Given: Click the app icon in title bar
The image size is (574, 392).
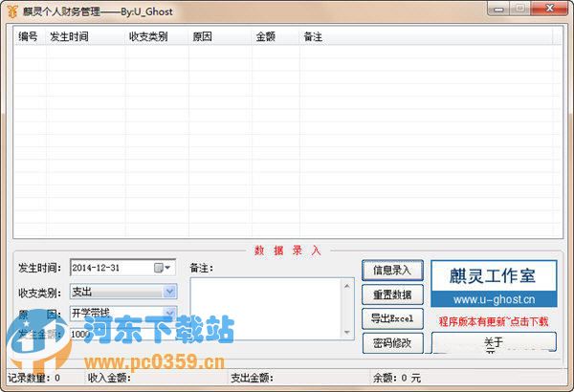Looking at the screenshot, I should point(11,11).
